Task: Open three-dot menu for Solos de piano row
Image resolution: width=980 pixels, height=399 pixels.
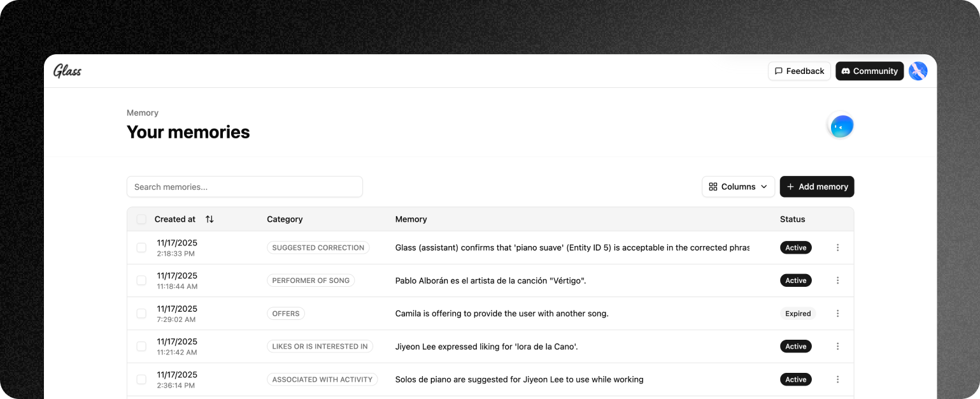Action: pyautogui.click(x=837, y=379)
